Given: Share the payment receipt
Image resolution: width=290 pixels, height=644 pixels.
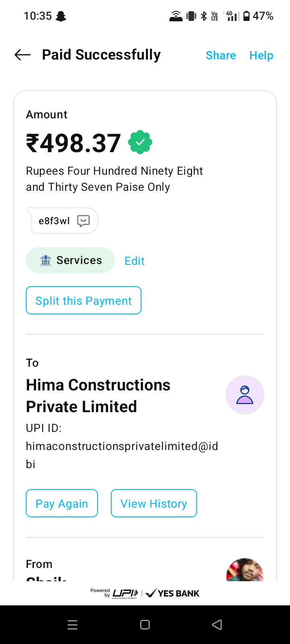Looking at the screenshot, I should (221, 55).
